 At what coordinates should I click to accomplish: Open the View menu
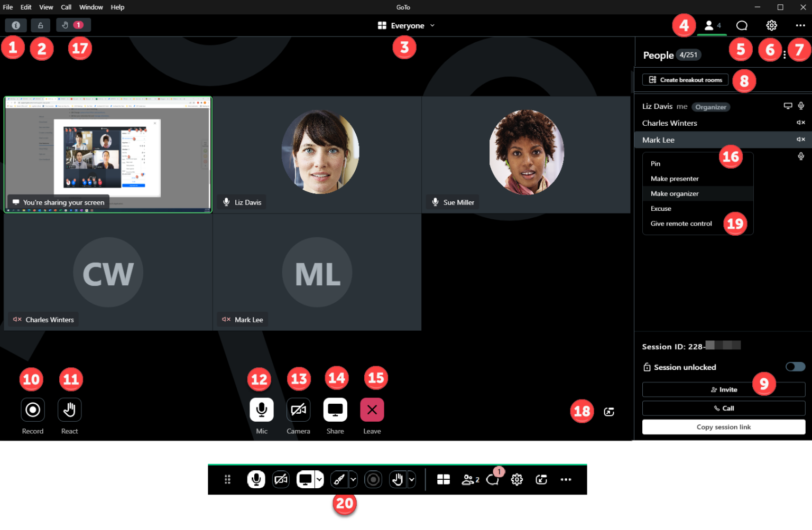[46, 7]
